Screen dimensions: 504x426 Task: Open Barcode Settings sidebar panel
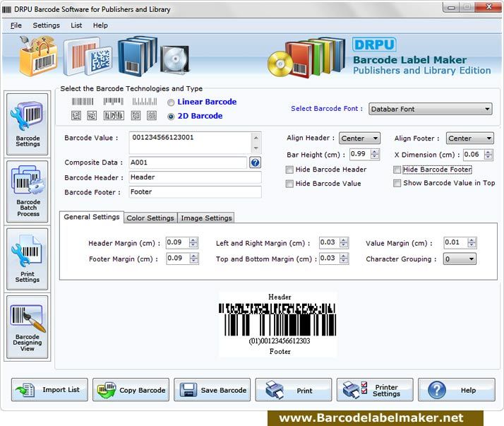click(x=28, y=124)
